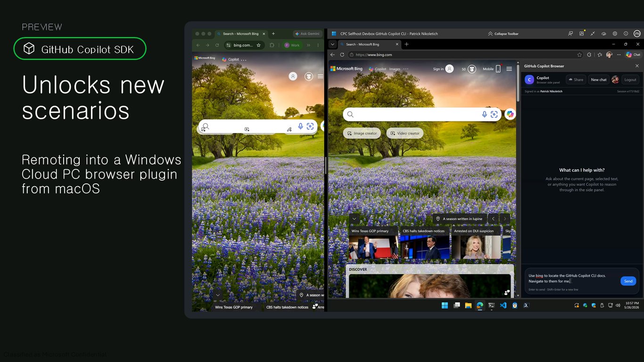This screenshot has width=644, height=362.
Task: Collapse the Bing news carousel with down chevron
Action: [355, 219]
